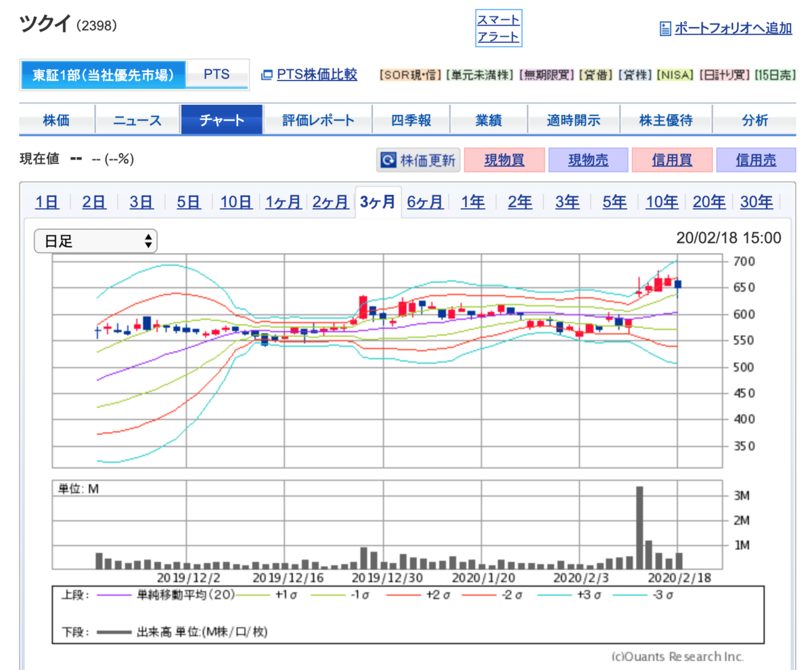812x670 pixels.
Task: Show the 1ヶ月 chart period
Action: coord(284,202)
